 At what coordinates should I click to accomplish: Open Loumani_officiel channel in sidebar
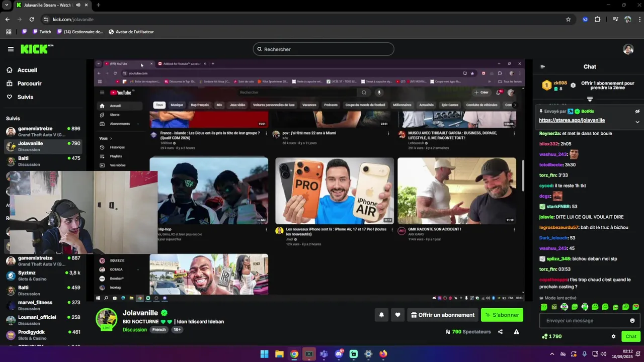[43, 320]
